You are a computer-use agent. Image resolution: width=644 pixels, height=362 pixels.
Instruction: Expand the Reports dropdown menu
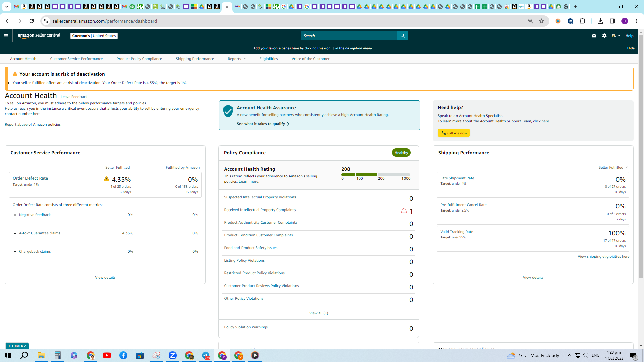(x=237, y=59)
